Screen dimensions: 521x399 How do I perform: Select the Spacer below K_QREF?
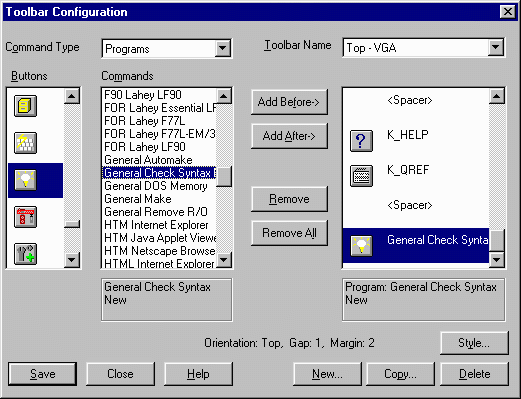click(410, 205)
